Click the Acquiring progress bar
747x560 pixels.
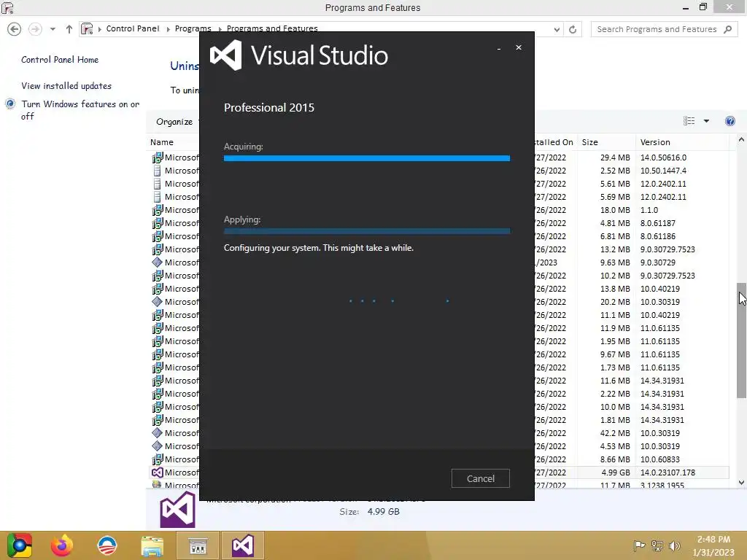point(367,158)
